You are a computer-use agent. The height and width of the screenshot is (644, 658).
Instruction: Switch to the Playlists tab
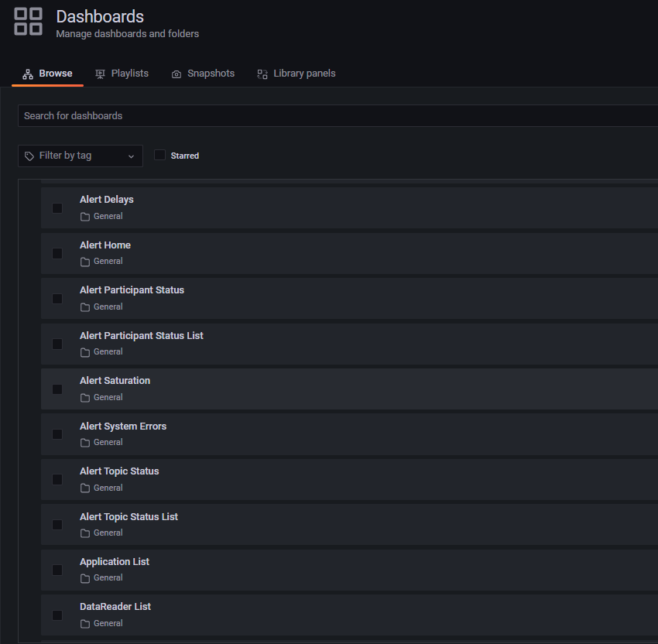click(122, 73)
